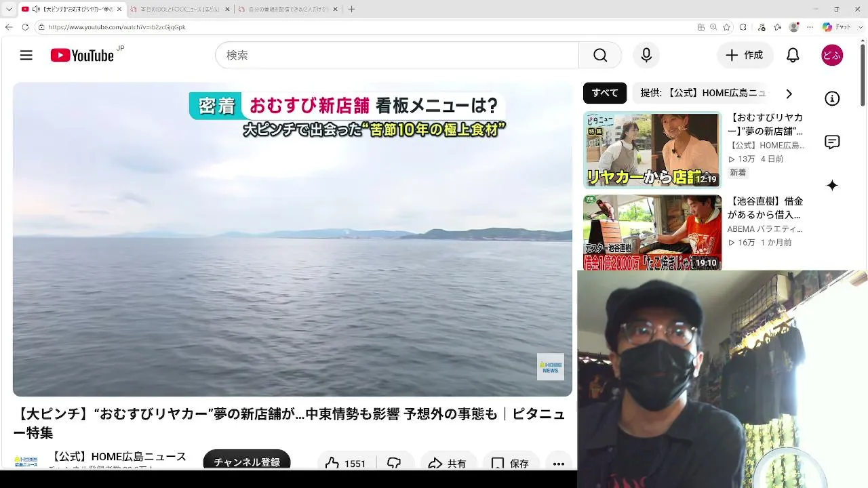Screen dimensions: 868x488
Task: Open おむすびリヤカー夢の新店舗 recommended video title
Action: tap(766, 124)
